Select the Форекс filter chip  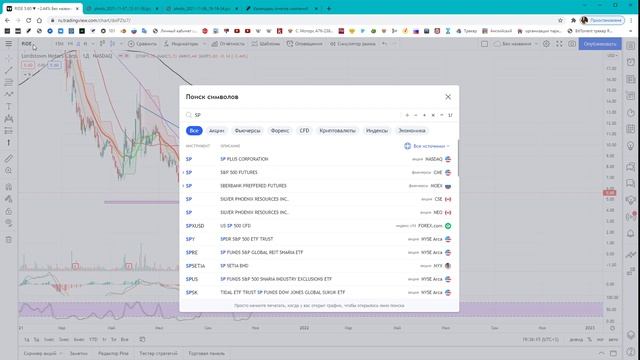[x=280, y=131]
